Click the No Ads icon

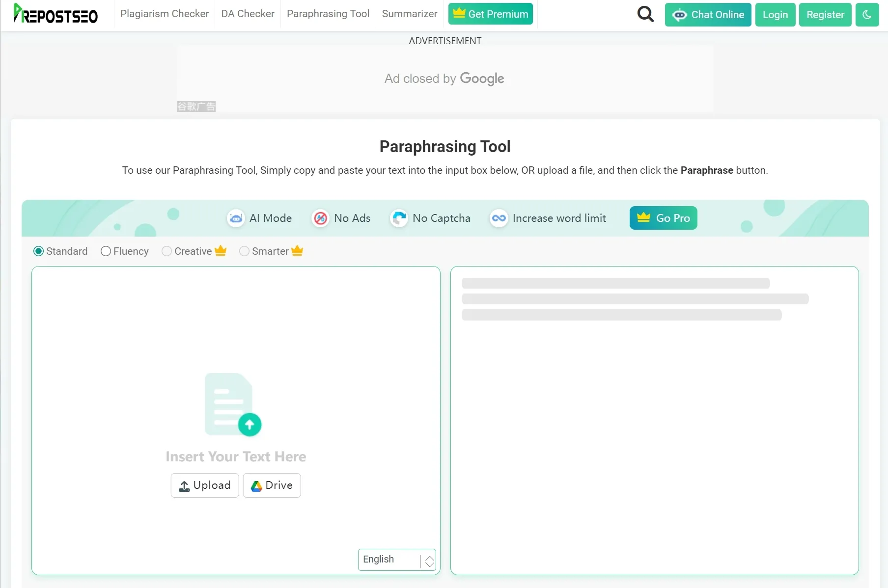pyautogui.click(x=320, y=218)
